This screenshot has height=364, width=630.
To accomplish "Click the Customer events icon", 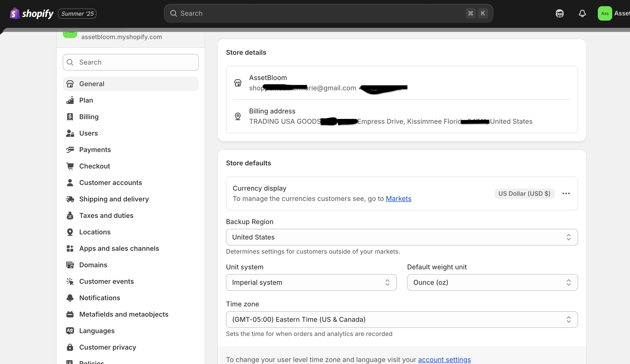I will coord(70,281).
